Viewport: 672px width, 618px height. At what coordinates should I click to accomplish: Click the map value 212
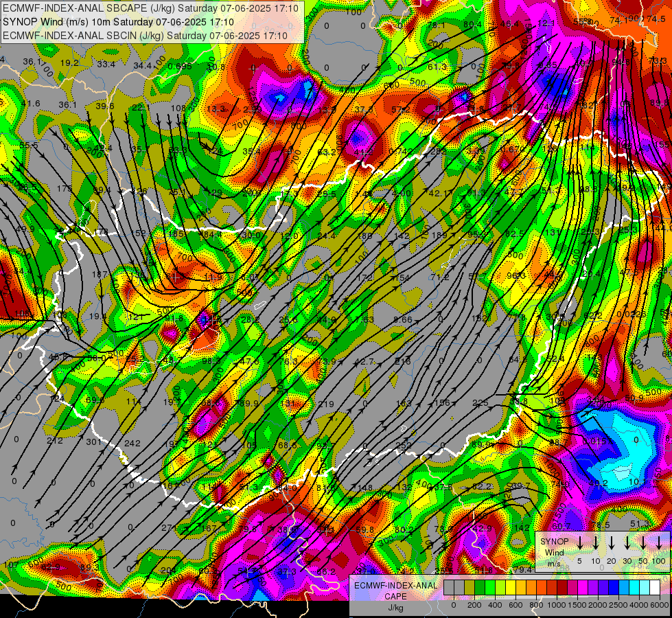(x=54, y=440)
